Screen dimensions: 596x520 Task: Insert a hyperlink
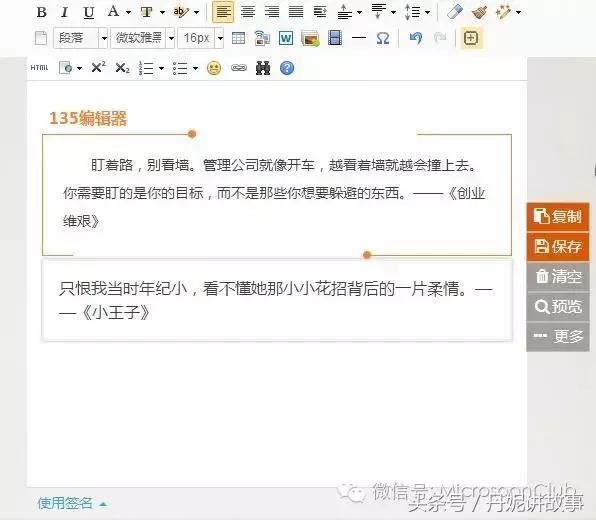coord(239,68)
